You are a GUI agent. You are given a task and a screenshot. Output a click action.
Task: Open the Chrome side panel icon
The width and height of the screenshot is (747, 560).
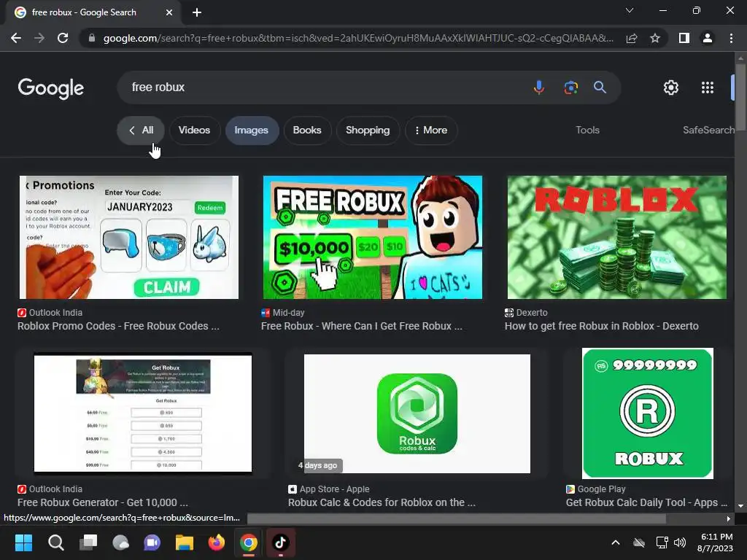point(684,38)
